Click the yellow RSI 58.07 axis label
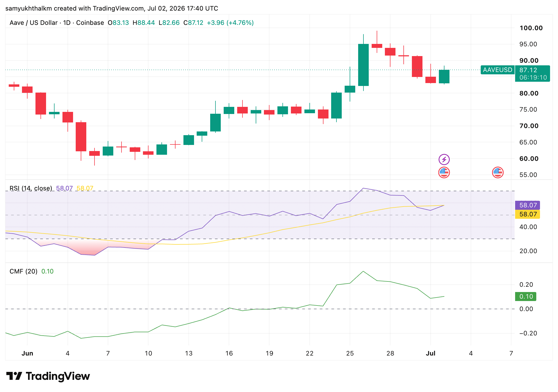This screenshot has height=392, width=558. click(x=528, y=214)
